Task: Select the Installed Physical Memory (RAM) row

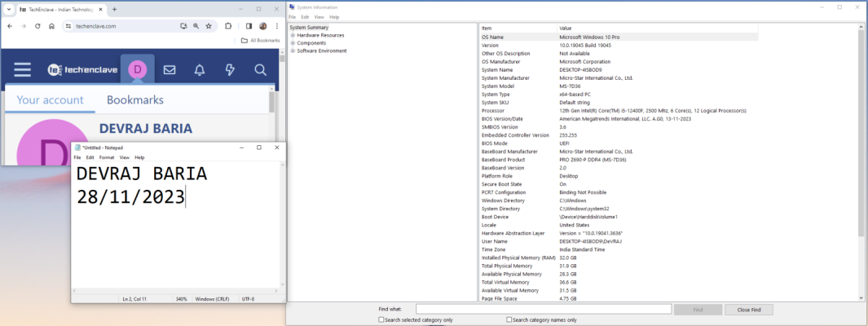Action: [x=619, y=258]
